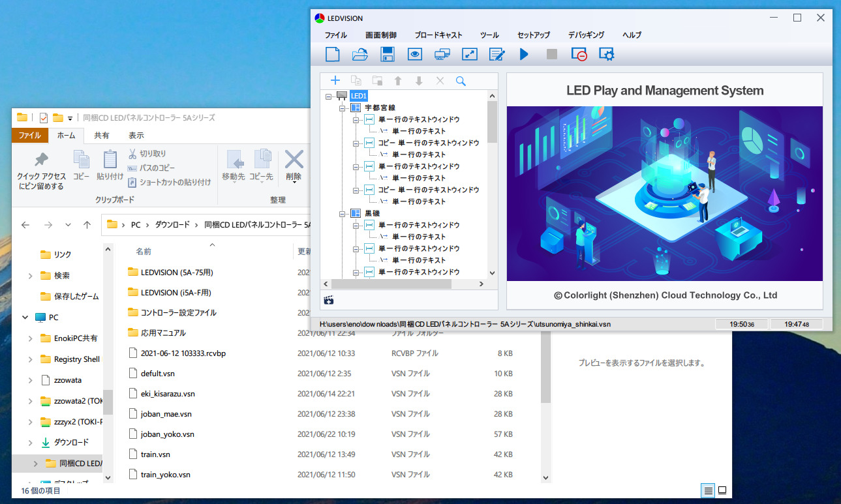Click the move-down arrow in the program tree toolbar
This screenshot has height=504, width=841.
tap(419, 81)
